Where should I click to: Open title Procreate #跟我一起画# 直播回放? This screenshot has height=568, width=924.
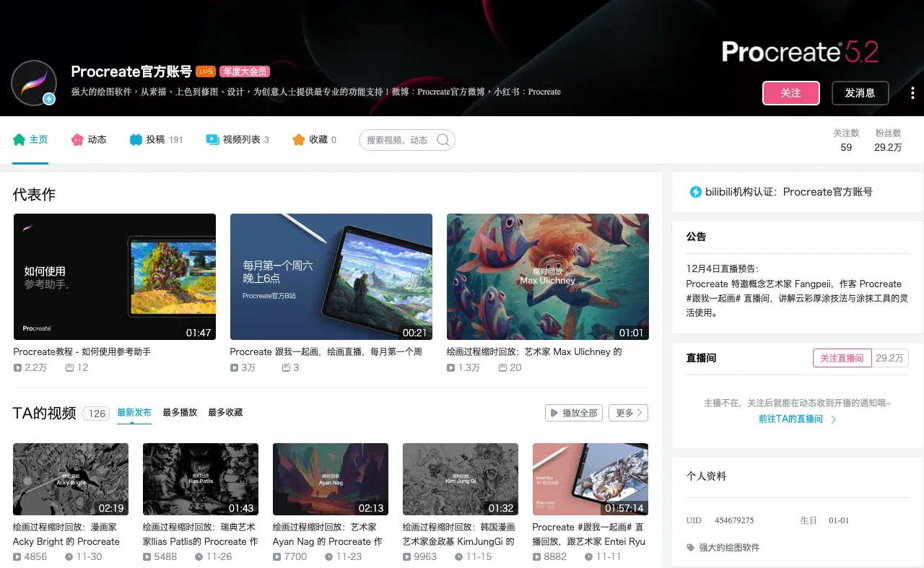point(589,534)
